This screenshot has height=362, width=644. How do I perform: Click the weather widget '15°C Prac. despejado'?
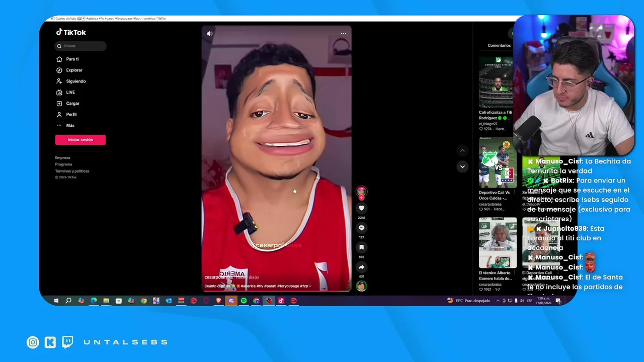click(x=468, y=301)
